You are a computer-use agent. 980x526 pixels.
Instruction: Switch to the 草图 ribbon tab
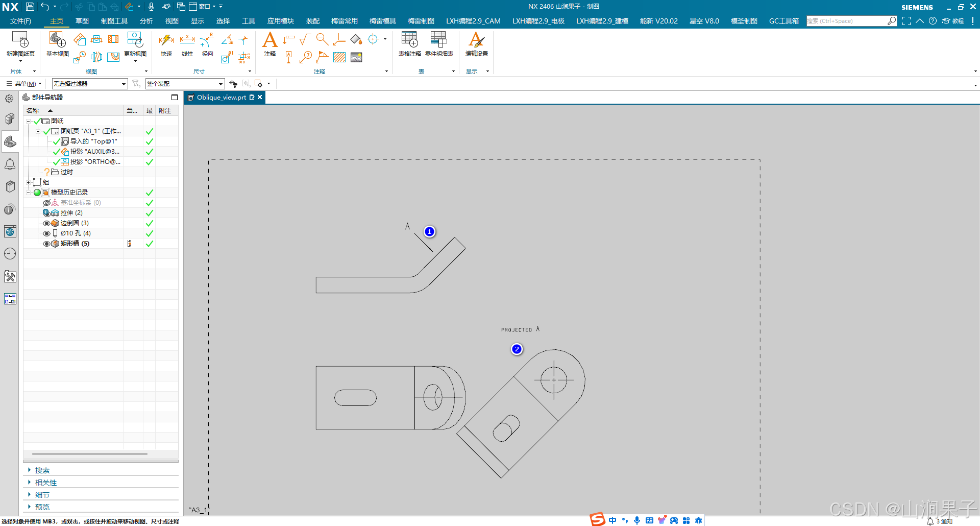tap(82, 21)
